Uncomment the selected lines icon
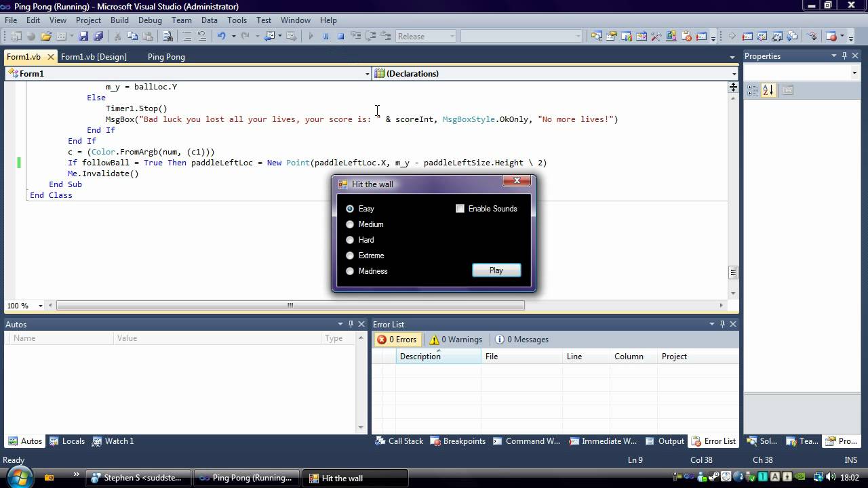Viewport: 868px width, 488px height. tap(202, 36)
